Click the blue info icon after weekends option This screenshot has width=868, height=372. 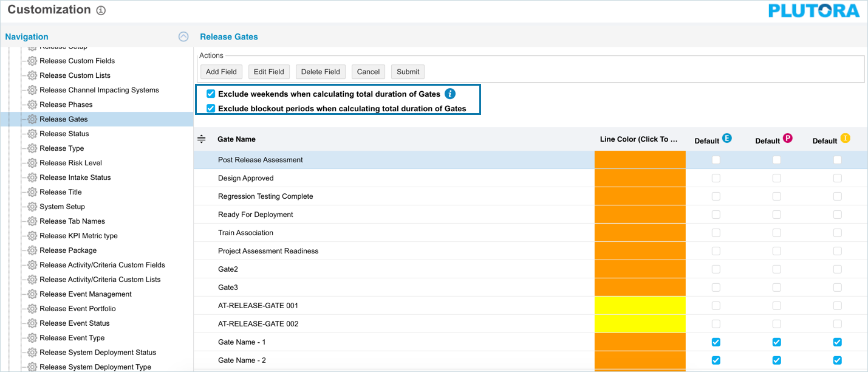pyautogui.click(x=449, y=94)
